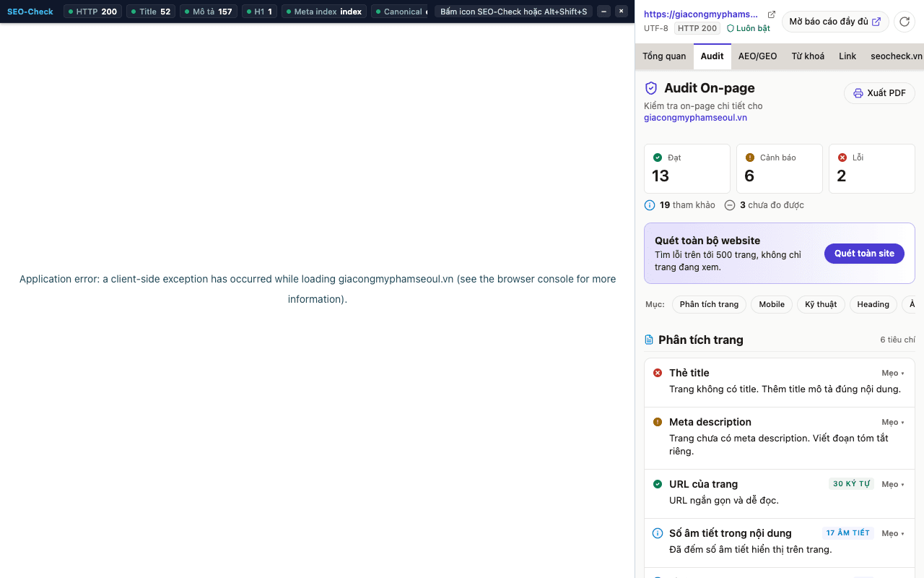Click the Mô tả 157 toolbar badge

click(x=209, y=12)
